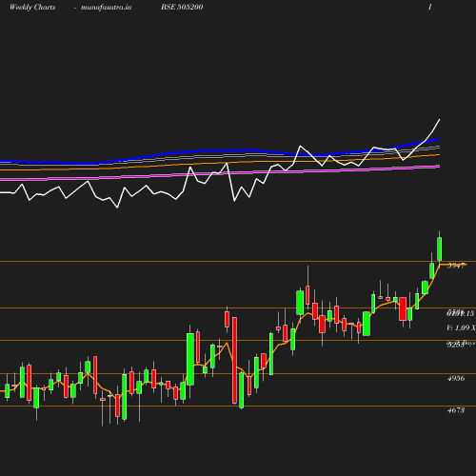
Task: Click the 'munafasutra.in' site name text
Action: [106, 8]
